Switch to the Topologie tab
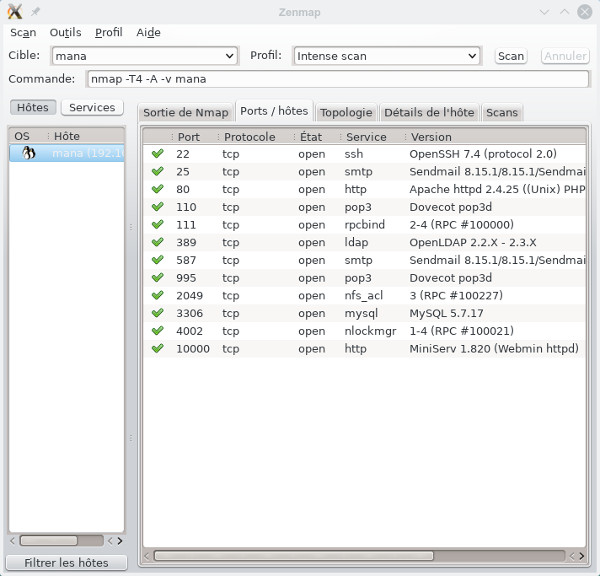 coord(346,113)
